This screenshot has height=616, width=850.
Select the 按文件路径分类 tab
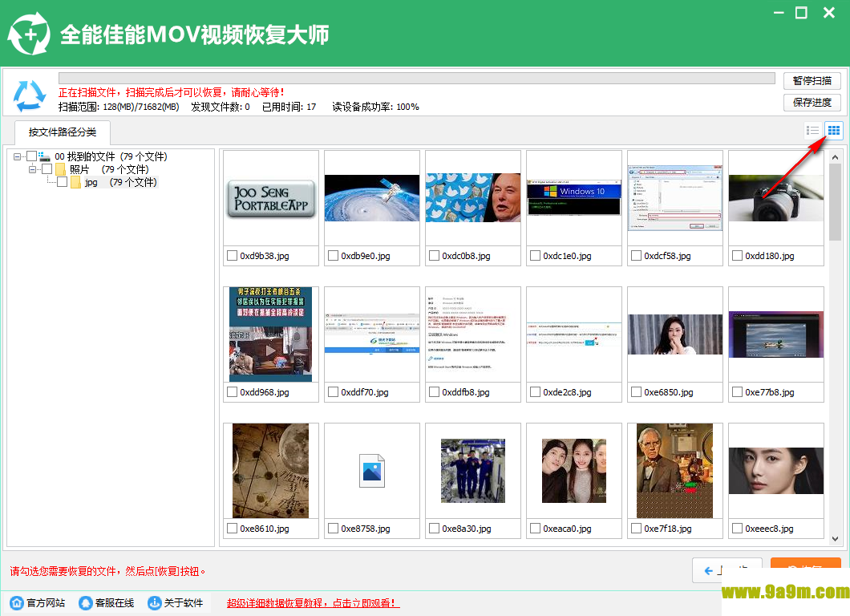pyautogui.click(x=63, y=132)
